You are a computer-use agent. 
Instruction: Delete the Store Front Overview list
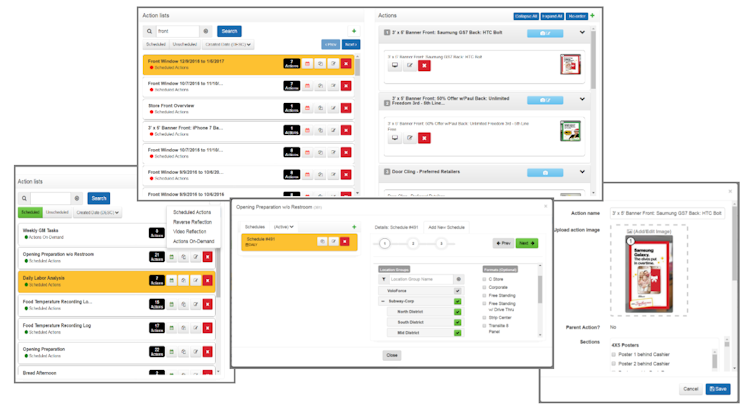click(x=346, y=108)
